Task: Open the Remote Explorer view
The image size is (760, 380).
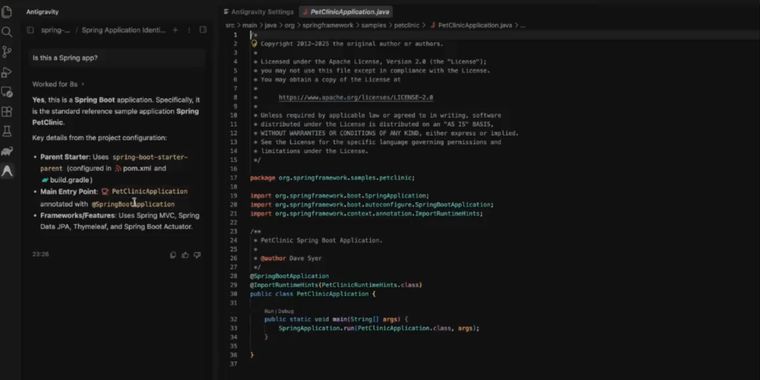Action: click(7, 92)
